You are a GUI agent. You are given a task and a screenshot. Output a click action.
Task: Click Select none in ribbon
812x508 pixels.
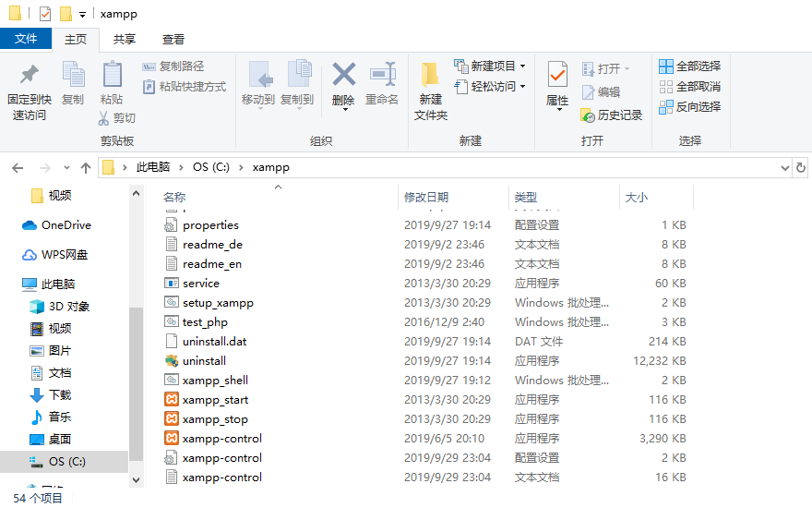click(x=690, y=87)
